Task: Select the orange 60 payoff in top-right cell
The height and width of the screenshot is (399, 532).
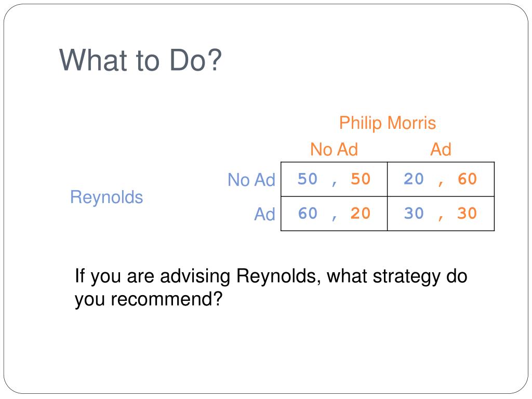Action: coord(467,179)
